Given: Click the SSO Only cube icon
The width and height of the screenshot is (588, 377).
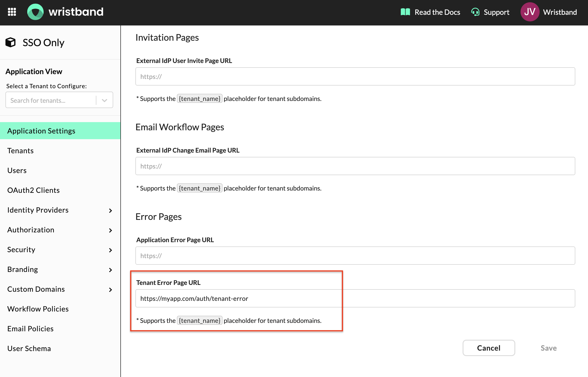Looking at the screenshot, I should click(x=10, y=42).
